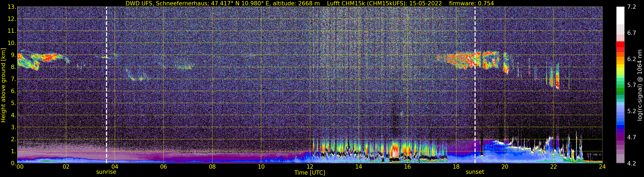644x177 pixels.
Task: Click the height axis tick label 2
Action: [13, 139]
